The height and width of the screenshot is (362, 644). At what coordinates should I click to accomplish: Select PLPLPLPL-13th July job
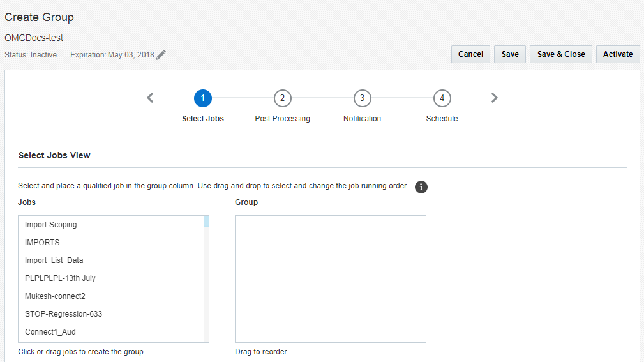(60, 278)
